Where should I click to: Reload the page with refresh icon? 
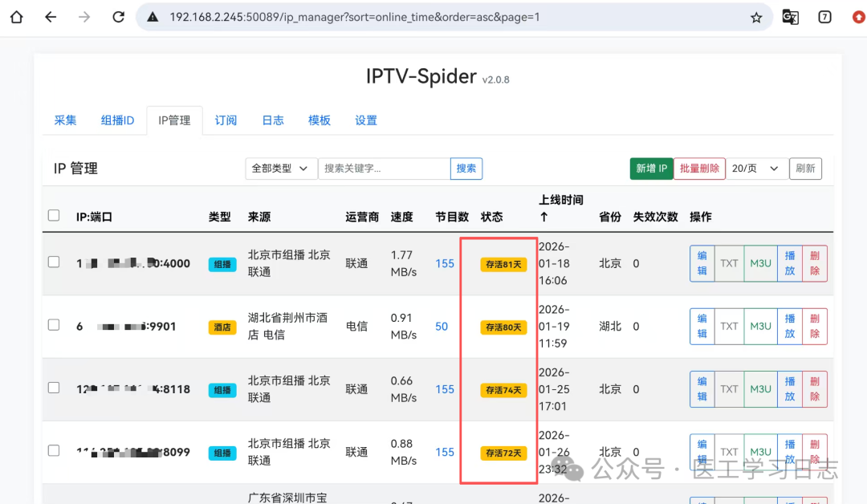118,17
